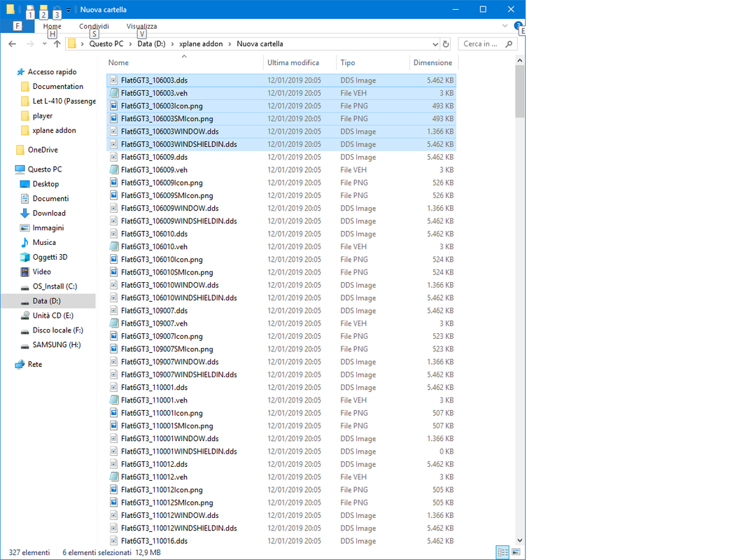This screenshot has width=737, height=560.
Task: Click Questo PC breadcrumb
Action: pos(106,43)
